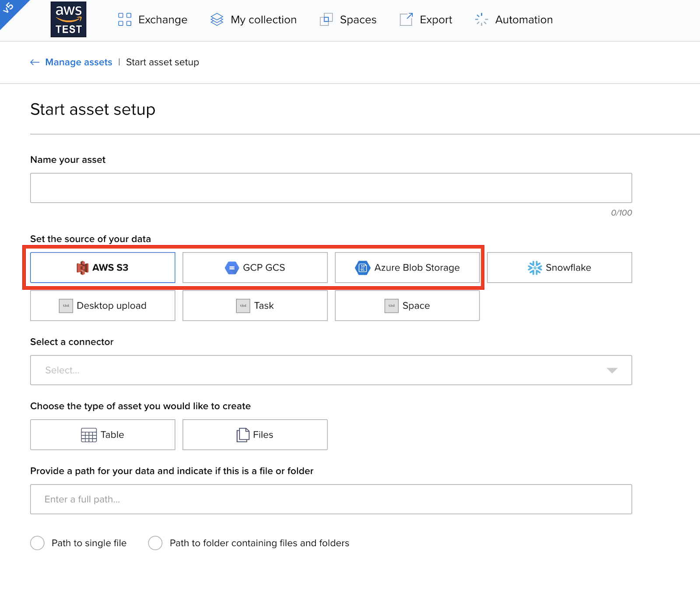Click the Snowflake logo icon
Screen dimensions: 700x614
click(535, 267)
